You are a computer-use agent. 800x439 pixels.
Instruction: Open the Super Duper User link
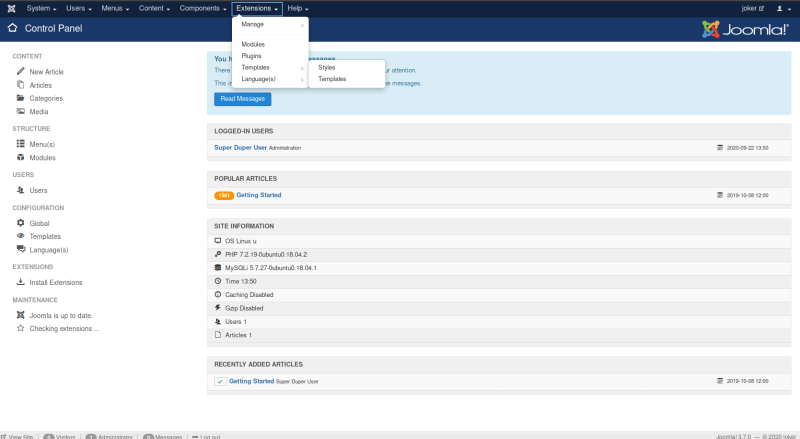tap(240, 147)
